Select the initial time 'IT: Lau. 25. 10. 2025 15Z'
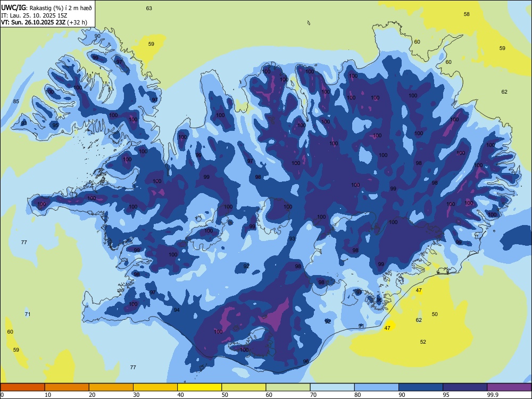This screenshot has height=399, width=532. [34, 15]
